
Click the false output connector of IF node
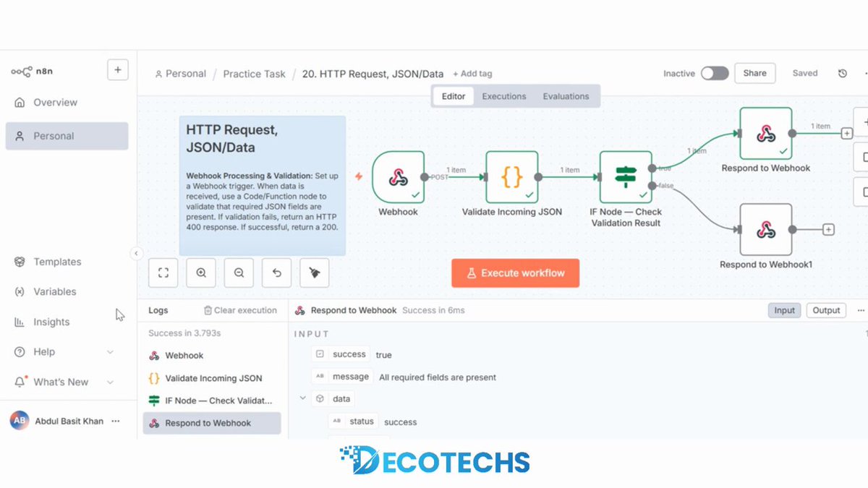(652, 186)
